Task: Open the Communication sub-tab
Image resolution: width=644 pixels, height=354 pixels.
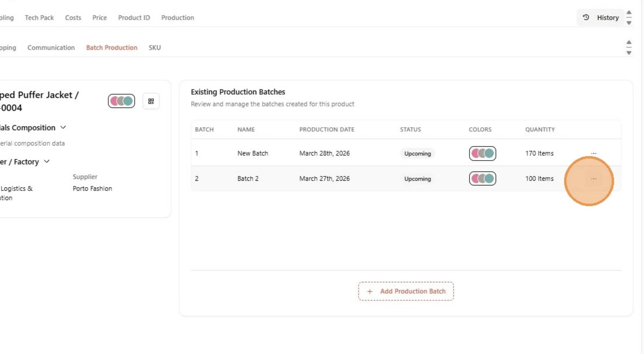Action: click(x=51, y=48)
